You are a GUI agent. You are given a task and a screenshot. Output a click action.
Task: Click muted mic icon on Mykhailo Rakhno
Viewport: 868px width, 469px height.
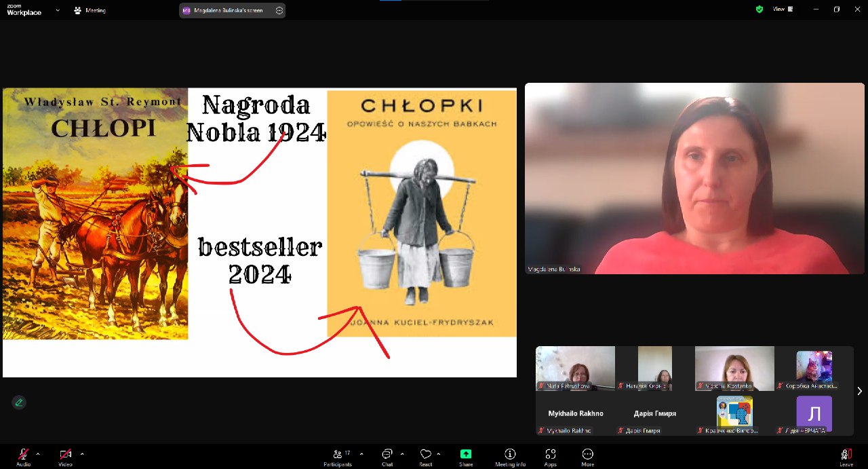pos(541,431)
